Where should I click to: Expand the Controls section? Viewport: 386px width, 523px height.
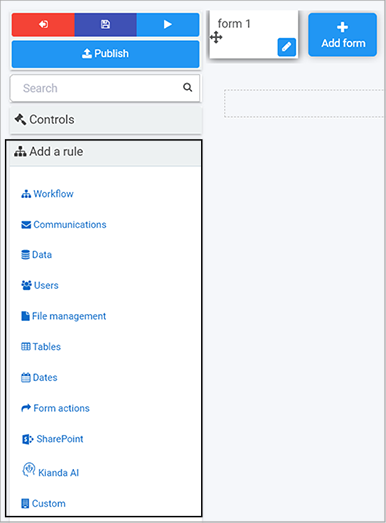coord(106,119)
